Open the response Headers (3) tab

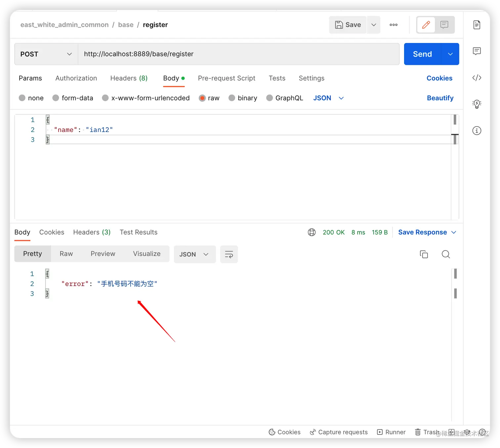92,232
